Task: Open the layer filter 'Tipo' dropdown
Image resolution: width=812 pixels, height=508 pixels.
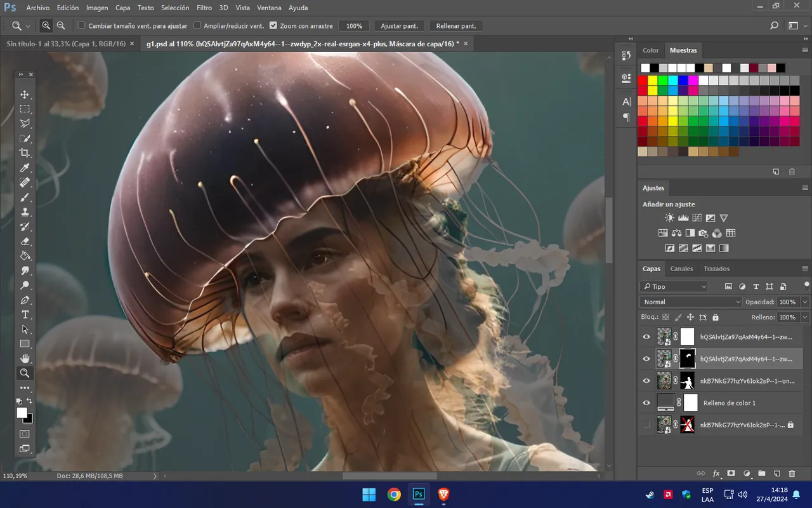Action: [x=674, y=287]
